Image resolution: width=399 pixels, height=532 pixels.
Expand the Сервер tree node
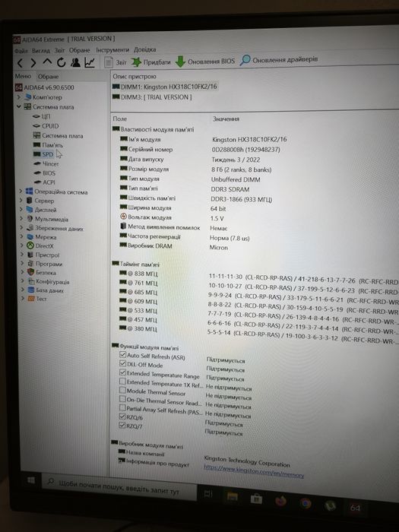21,201
